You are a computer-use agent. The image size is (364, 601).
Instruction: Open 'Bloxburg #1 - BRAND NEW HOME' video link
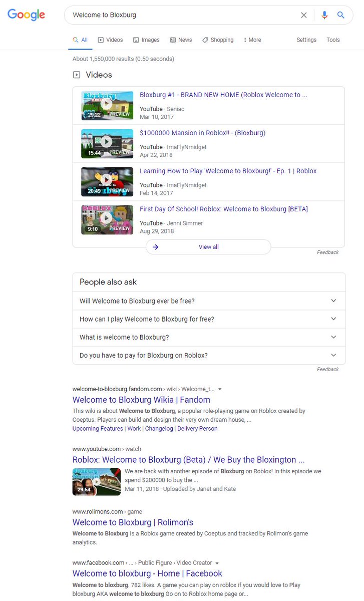tap(223, 95)
